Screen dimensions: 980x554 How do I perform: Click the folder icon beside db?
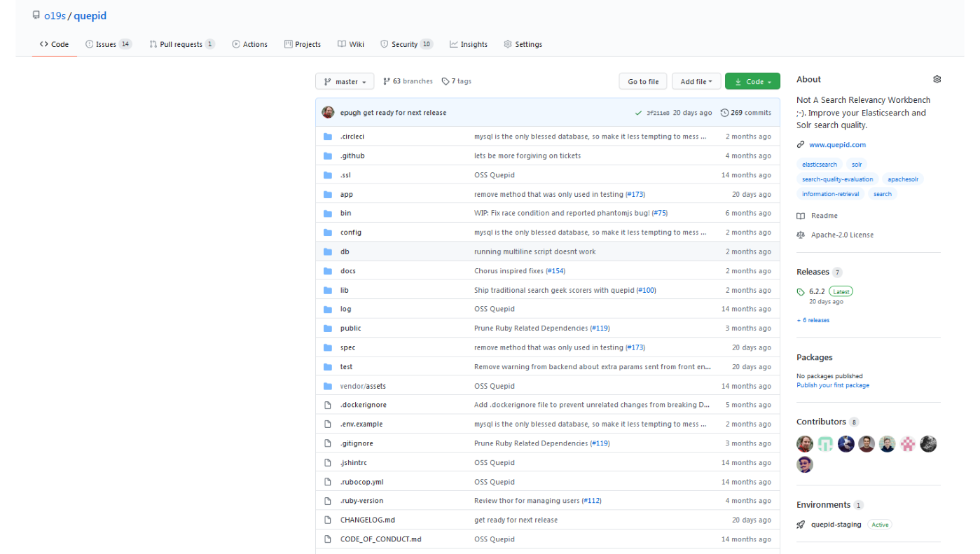pyautogui.click(x=327, y=251)
